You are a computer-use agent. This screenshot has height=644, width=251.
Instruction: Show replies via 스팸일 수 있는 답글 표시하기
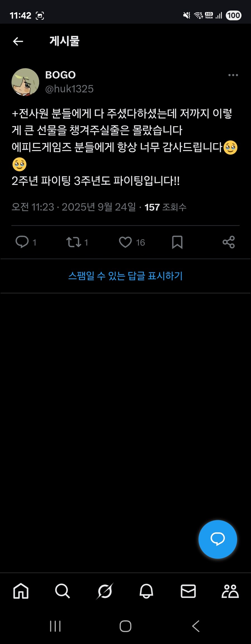(x=126, y=276)
